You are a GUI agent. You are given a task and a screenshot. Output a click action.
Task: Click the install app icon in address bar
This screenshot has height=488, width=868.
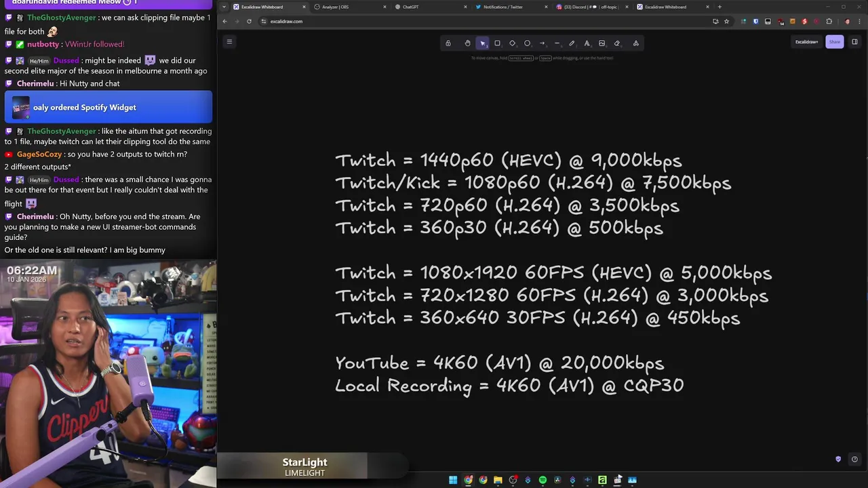point(715,21)
